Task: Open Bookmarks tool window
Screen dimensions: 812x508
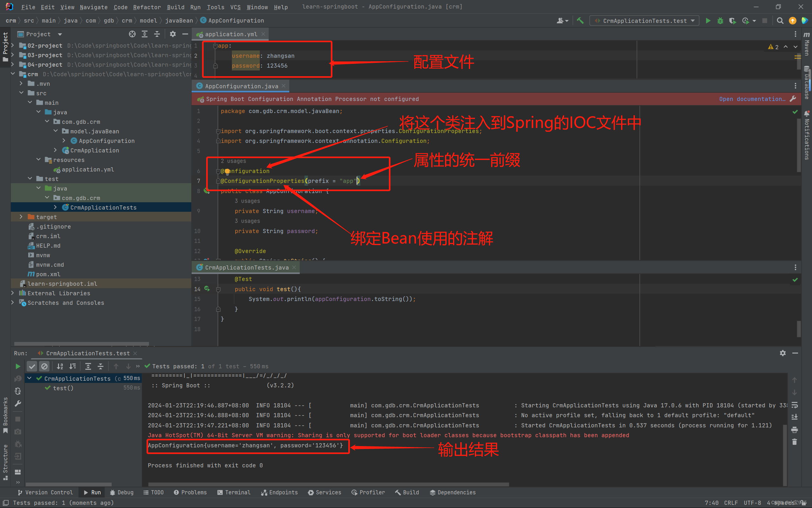Action: pyautogui.click(x=5, y=415)
